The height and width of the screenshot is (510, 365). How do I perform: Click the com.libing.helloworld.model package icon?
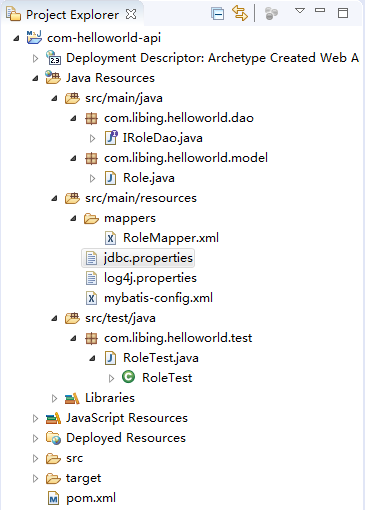[x=91, y=158]
